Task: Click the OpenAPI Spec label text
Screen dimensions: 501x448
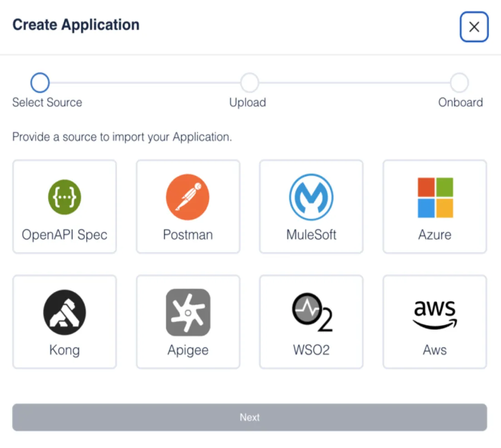Action: pyautogui.click(x=64, y=235)
